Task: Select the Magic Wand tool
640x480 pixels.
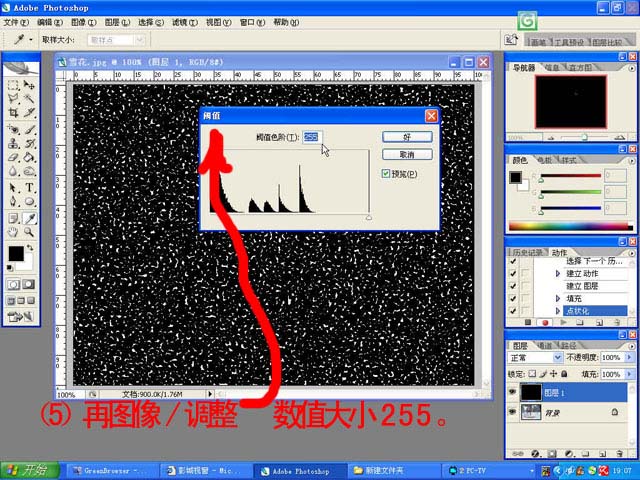Action: [x=29, y=98]
